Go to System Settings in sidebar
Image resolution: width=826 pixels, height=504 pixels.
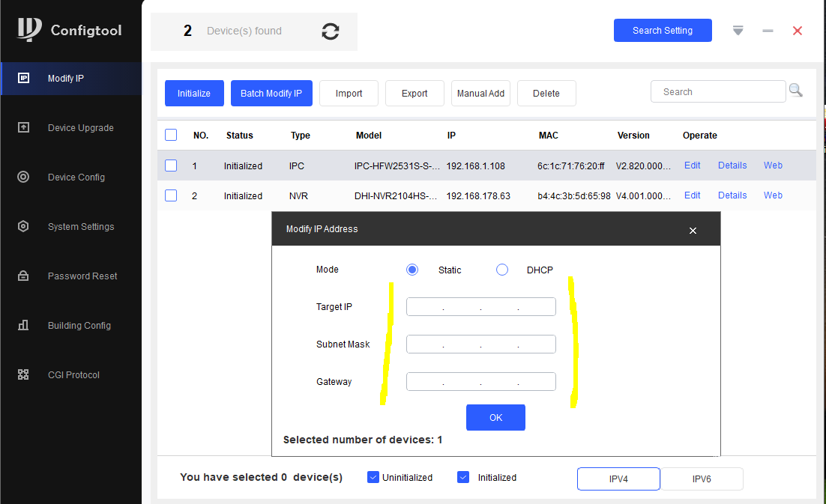click(x=80, y=227)
